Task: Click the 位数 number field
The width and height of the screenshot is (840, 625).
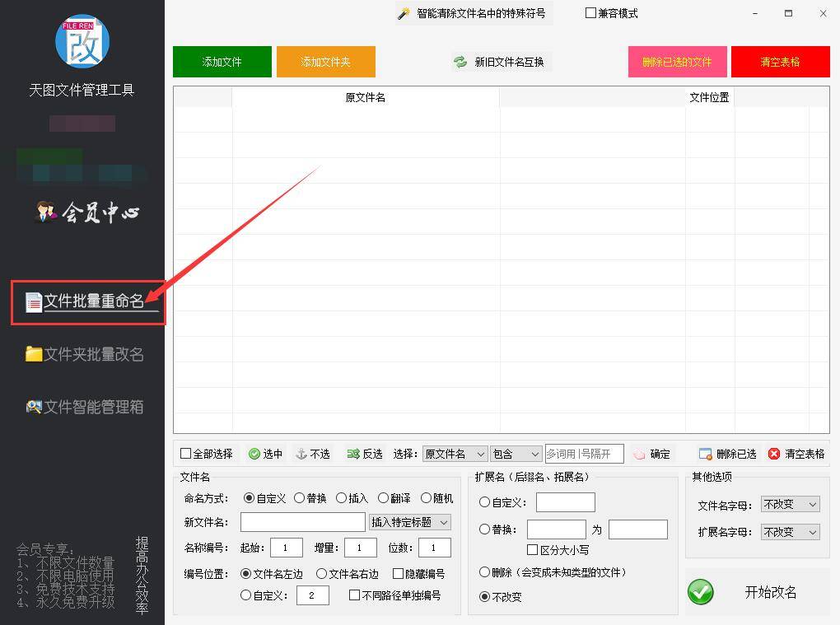Action: pyautogui.click(x=435, y=548)
